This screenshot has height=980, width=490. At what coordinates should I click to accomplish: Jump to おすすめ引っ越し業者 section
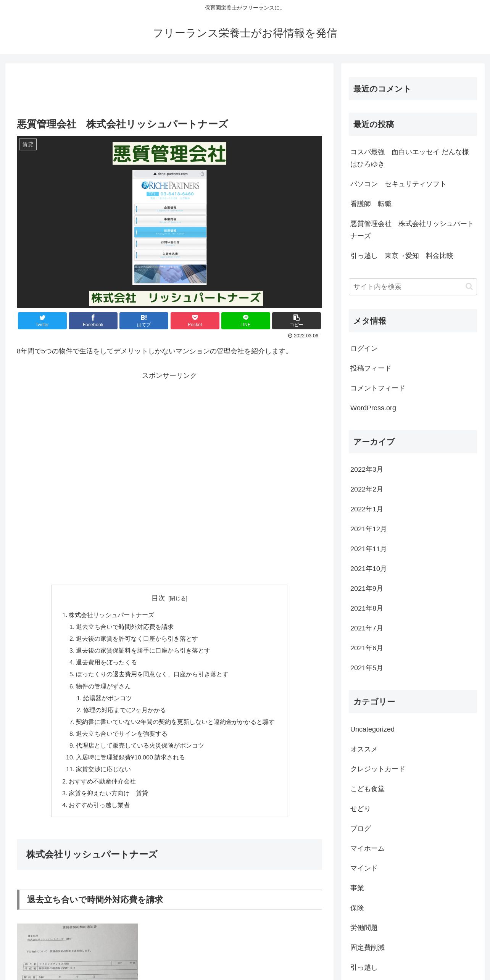99,805
